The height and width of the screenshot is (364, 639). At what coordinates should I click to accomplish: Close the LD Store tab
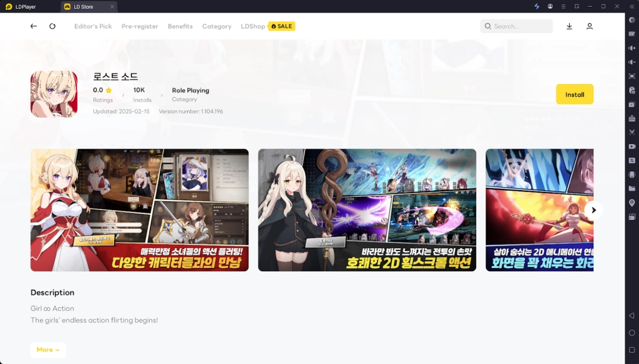[x=112, y=6]
